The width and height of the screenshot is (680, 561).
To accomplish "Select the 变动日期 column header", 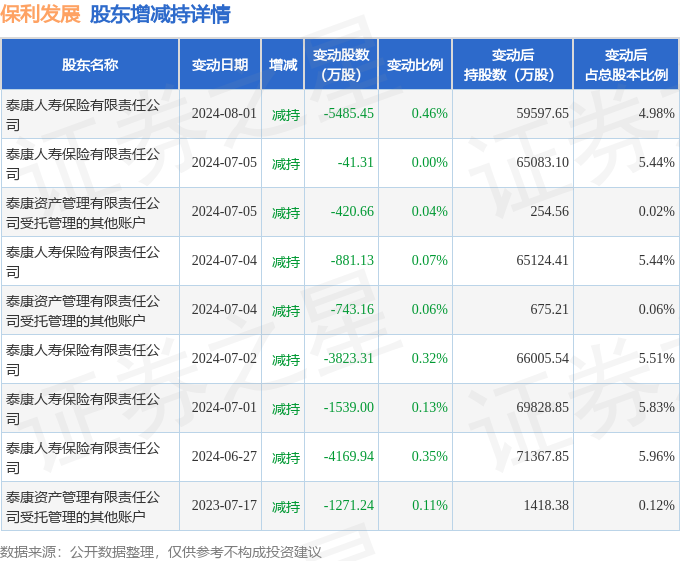I will tap(220, 65).
